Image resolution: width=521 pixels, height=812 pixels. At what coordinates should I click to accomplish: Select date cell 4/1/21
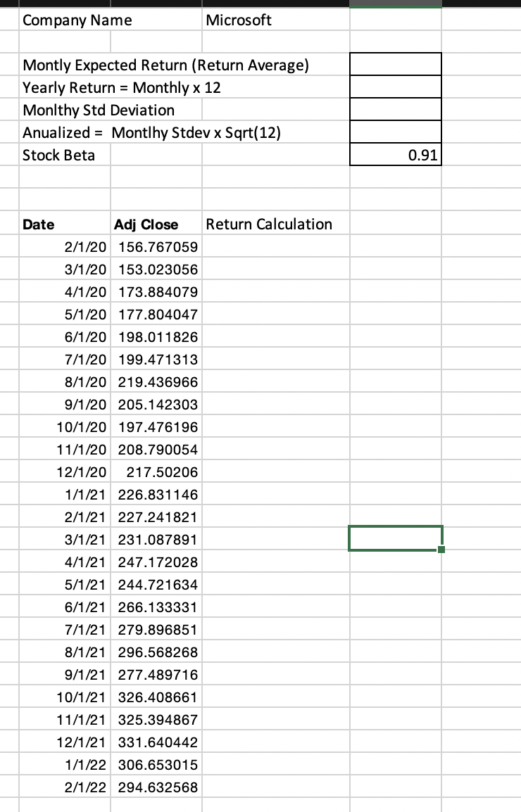coord(65,562)
